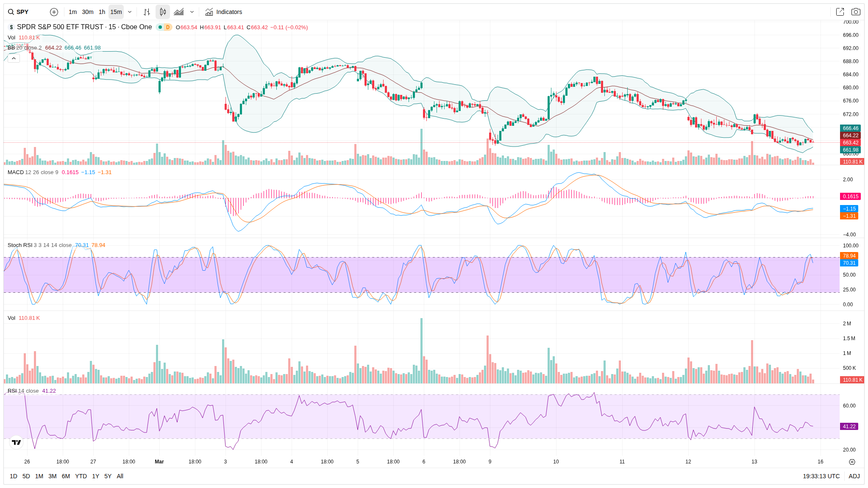Take a chart snapshot with camera icon
868x488 pixels.
tap(856, 12)
